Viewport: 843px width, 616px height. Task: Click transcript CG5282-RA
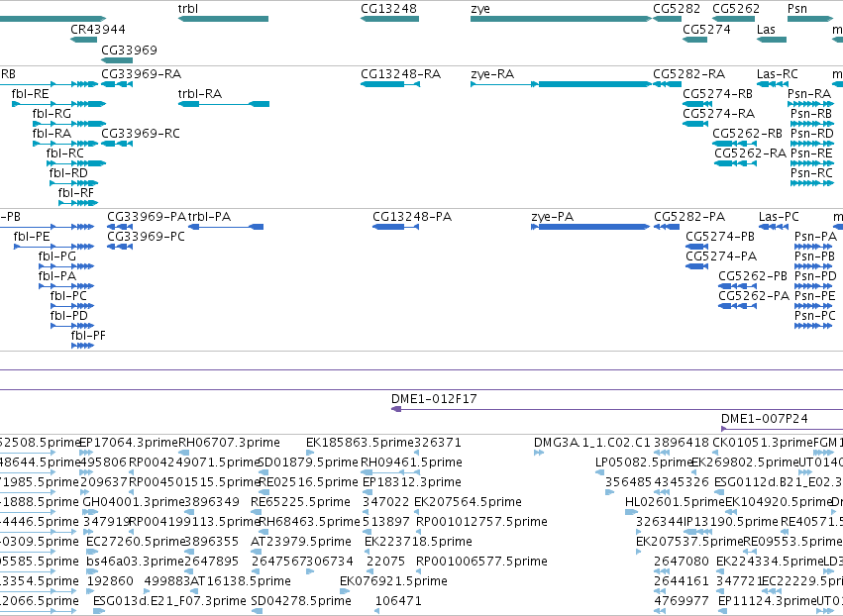[668, 84]
